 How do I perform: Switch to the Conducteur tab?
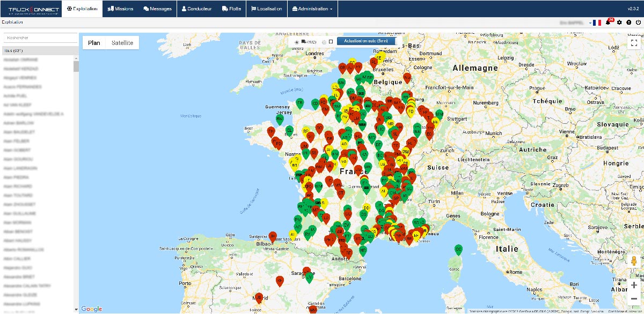point(197,9)
